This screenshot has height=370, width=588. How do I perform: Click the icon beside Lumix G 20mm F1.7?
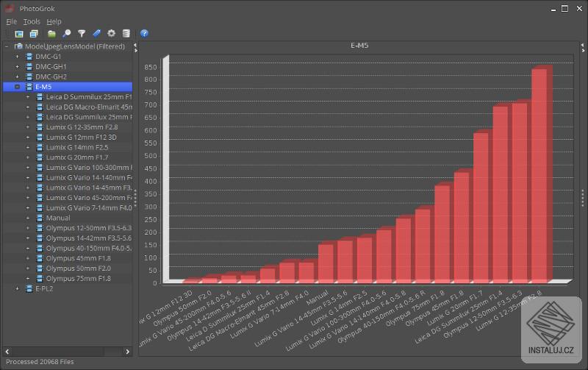click(x=40, y=157)
